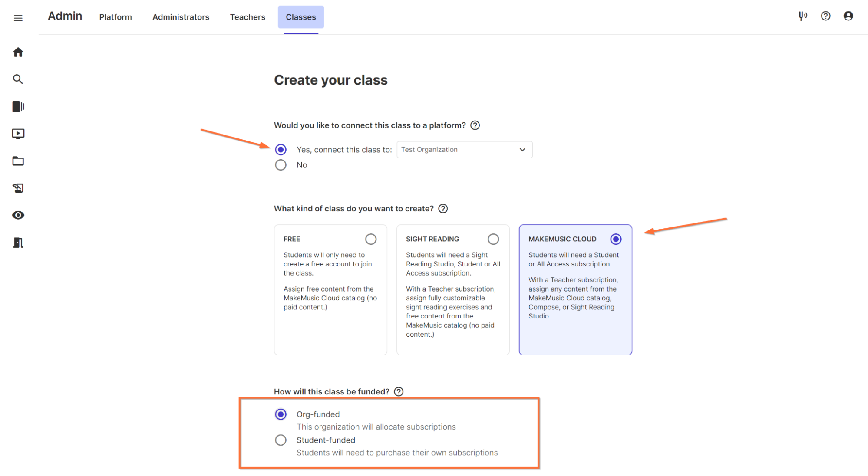Select the 'No' platform radio button

tap(281, 165)
